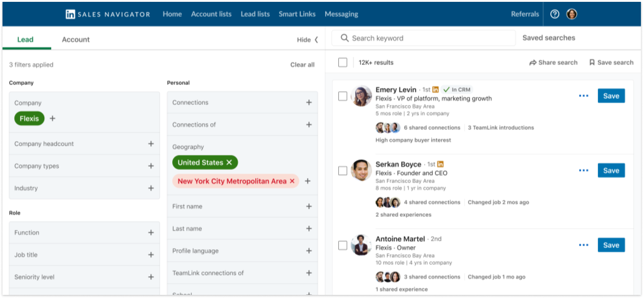The width and height of the screenshot is (644, 298).
Task: Click Emery Levin's LinkedIn premium badge
Action: pos(436,89)
